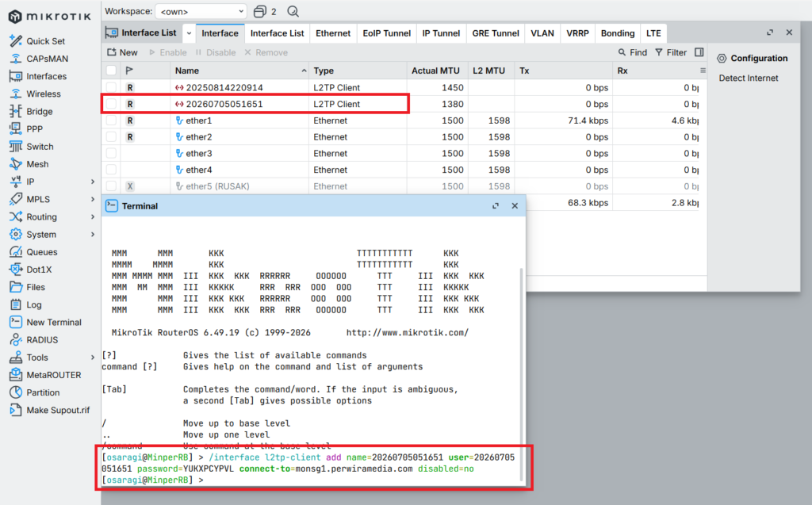The image size is (812, 505).
Task: Click the Filter button
Action: point(671,52)
